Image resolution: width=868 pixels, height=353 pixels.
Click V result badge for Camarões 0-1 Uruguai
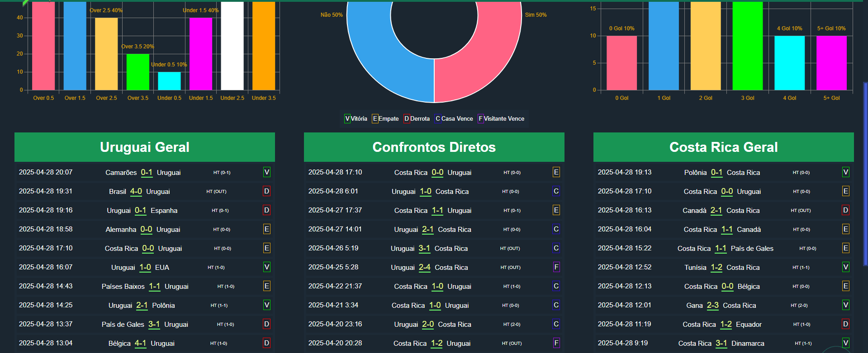click(267, 172)
